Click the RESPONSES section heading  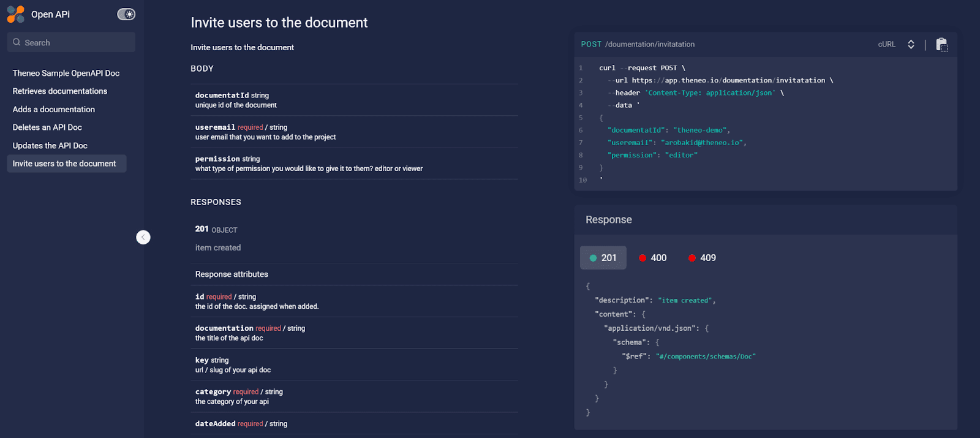tap(216, 202)
